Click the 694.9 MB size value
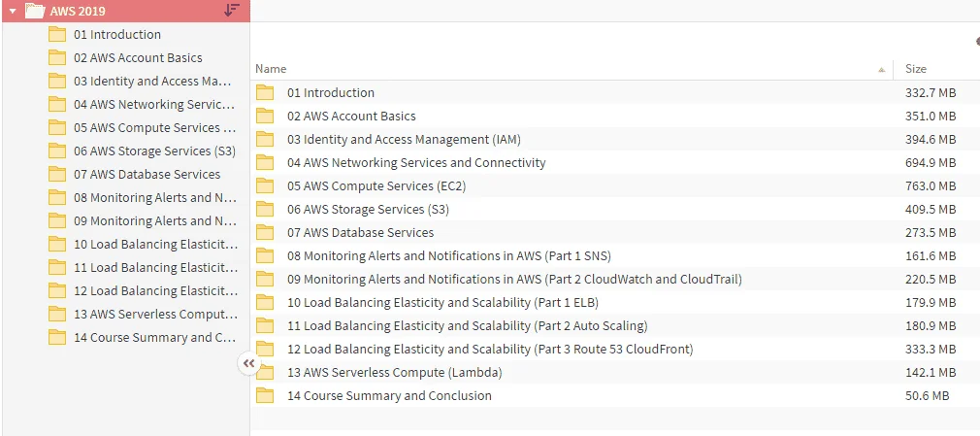The height and width of the screenshot is (436, 980). [931, 162]
